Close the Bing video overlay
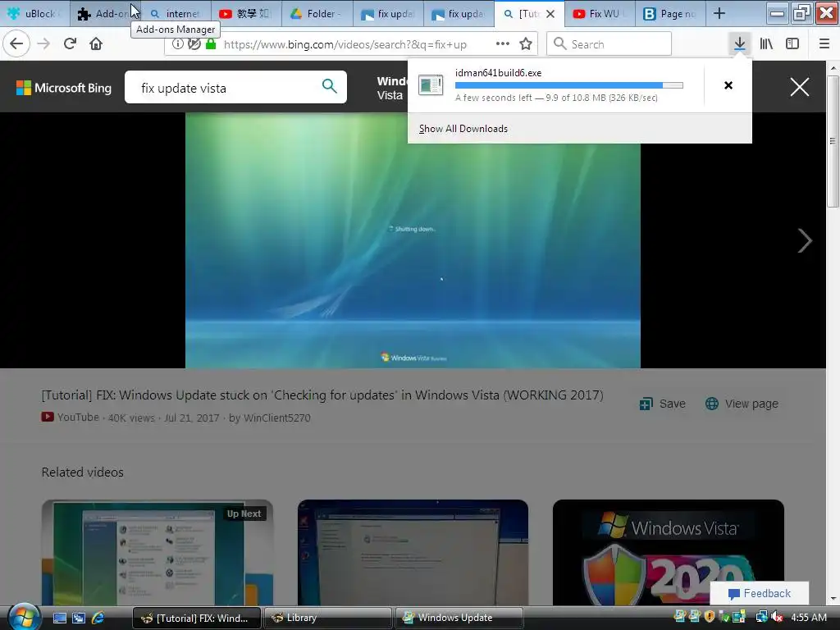 799,87
